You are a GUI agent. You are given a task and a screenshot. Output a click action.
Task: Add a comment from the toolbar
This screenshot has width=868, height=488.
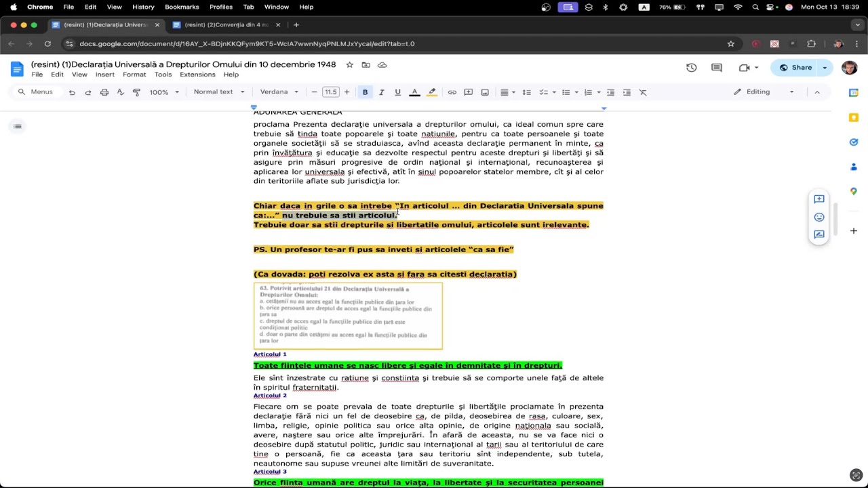[468, 92]
